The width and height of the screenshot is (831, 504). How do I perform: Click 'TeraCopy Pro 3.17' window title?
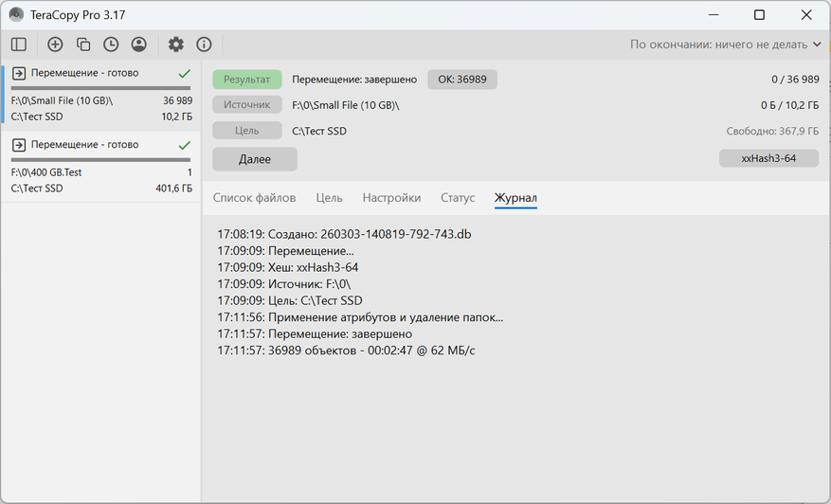click(78, 15)
